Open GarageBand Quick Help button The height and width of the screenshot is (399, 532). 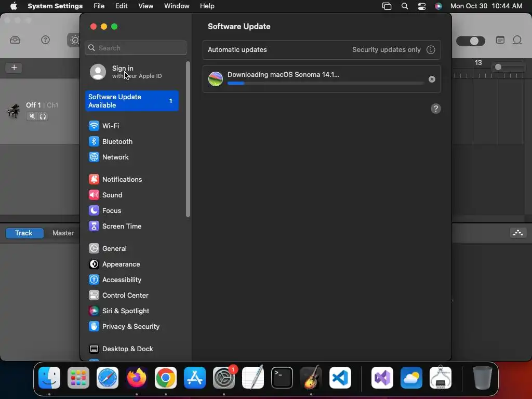click(x=46, y=40)
